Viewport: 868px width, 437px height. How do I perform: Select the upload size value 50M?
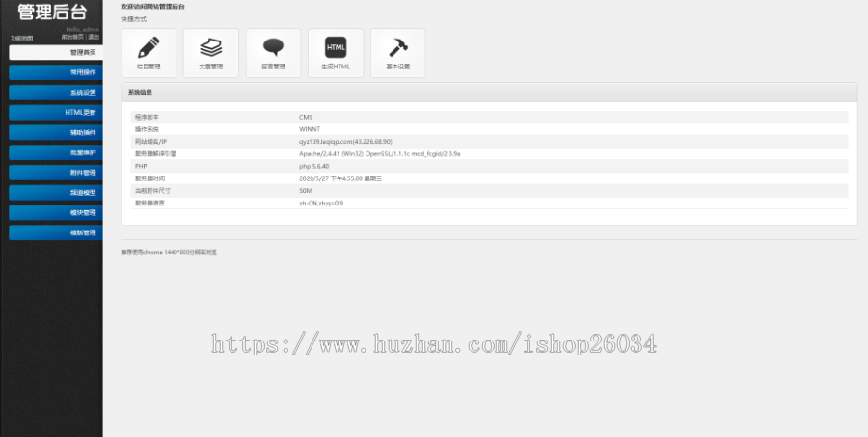[306, 191]
